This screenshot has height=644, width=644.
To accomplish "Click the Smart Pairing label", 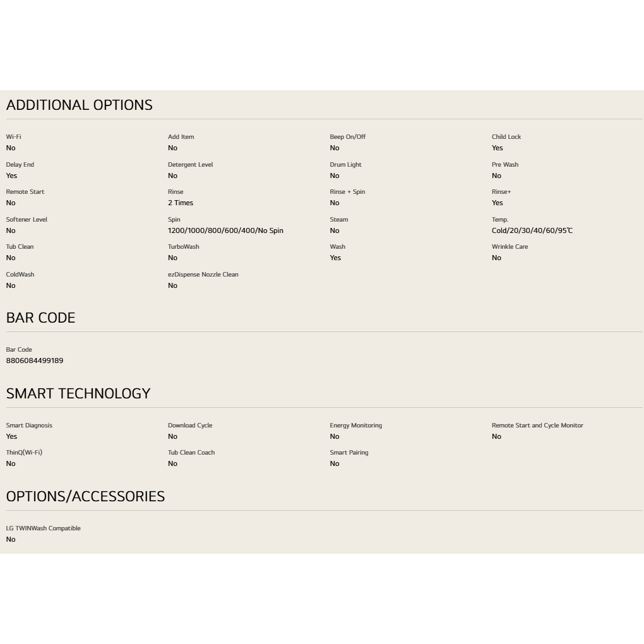I will (x=349, y=453).
